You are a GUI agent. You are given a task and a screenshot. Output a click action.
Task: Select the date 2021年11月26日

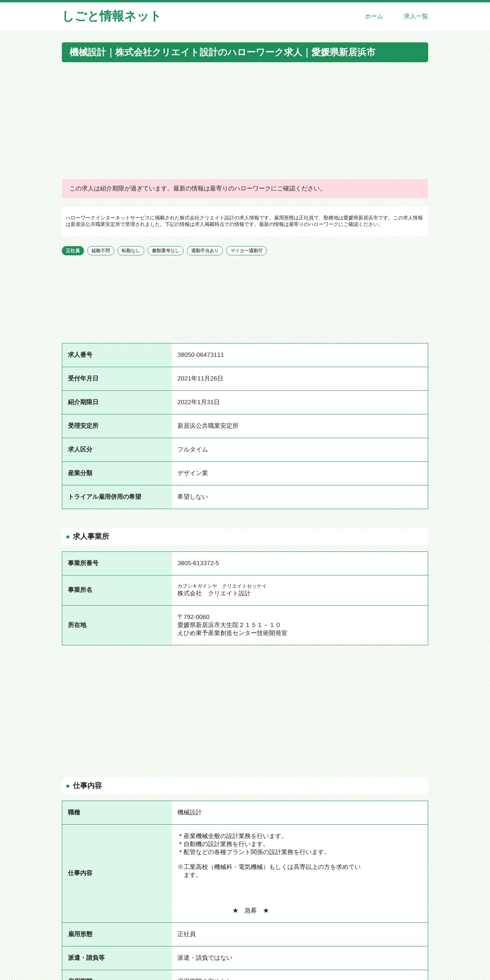200,379
